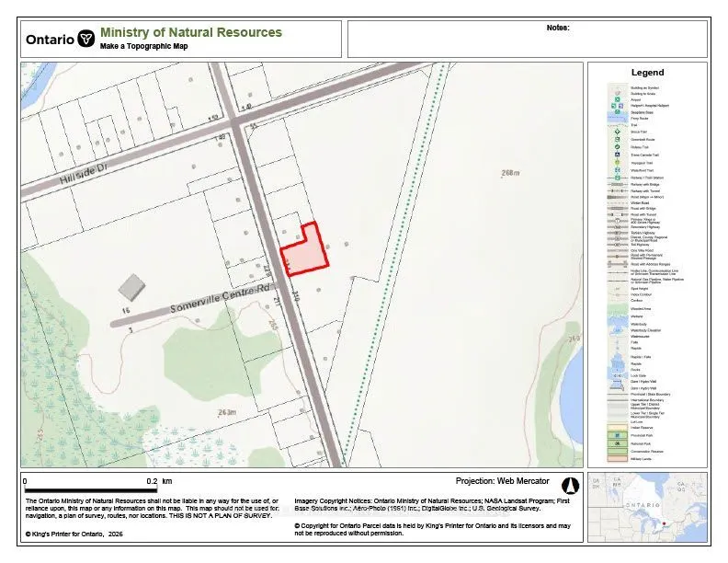
Task: Click the Bruce Trail diamond symbol
Action: tap(617, 132)
